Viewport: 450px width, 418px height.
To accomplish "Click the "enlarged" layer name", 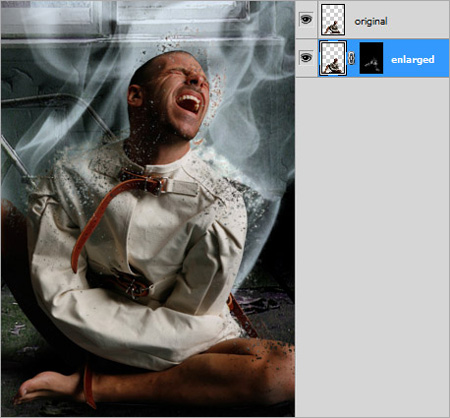I will tap(413, 60).
